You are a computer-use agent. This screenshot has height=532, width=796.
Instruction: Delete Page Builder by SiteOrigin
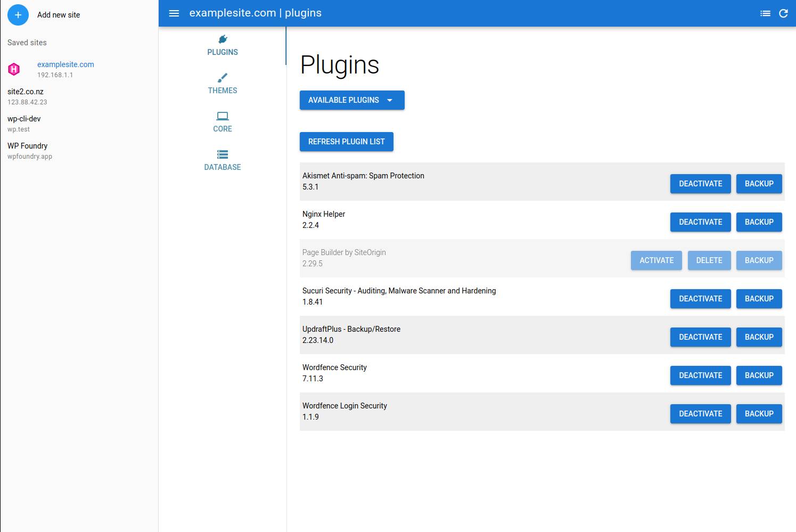(709, 260)
